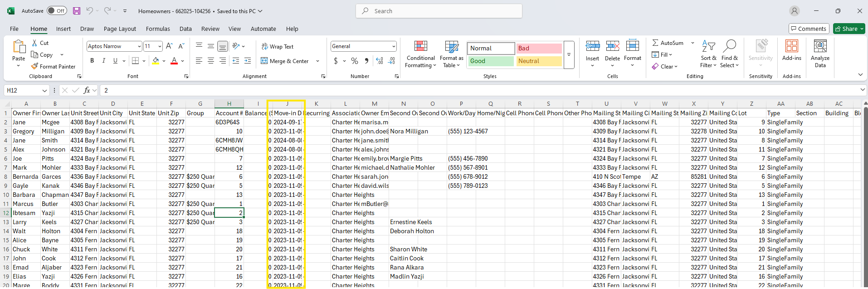Apply the Good cell style
Screen dimensions: 868x289
point(491,61)
